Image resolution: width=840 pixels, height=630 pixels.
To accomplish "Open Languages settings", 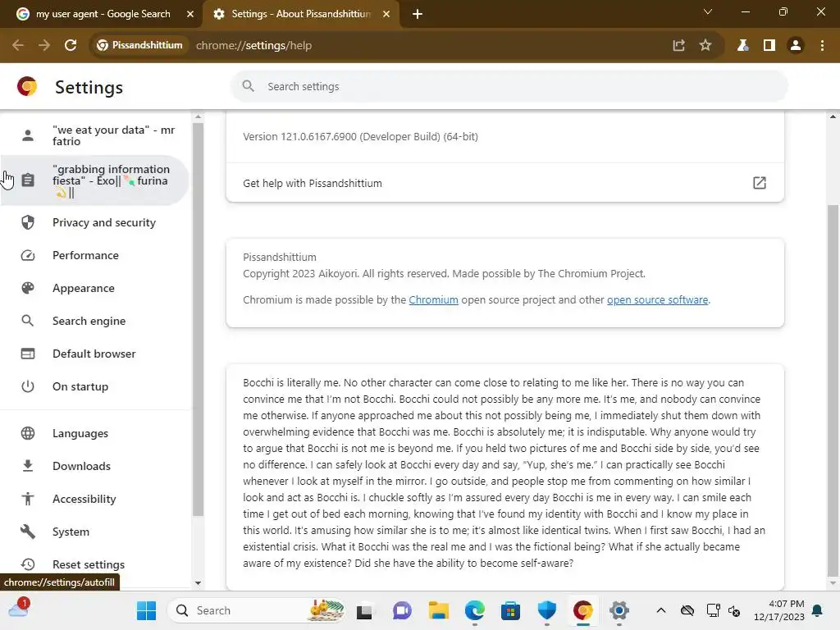I will (x=95, y=433).
